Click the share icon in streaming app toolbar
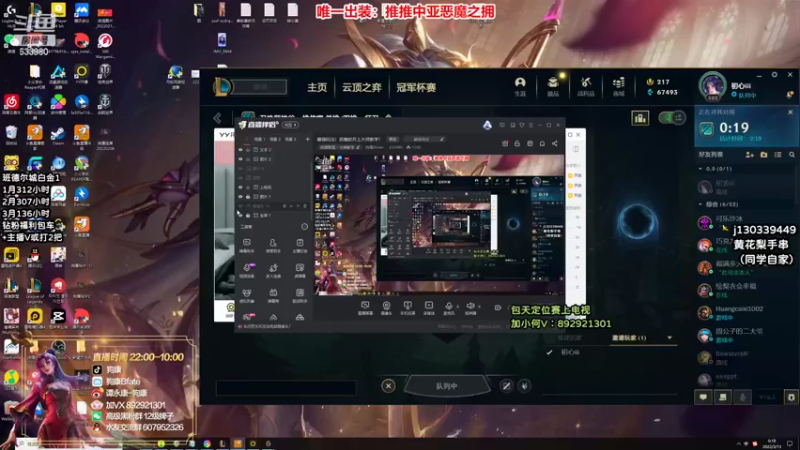800x450 pixels. point(555,144)
